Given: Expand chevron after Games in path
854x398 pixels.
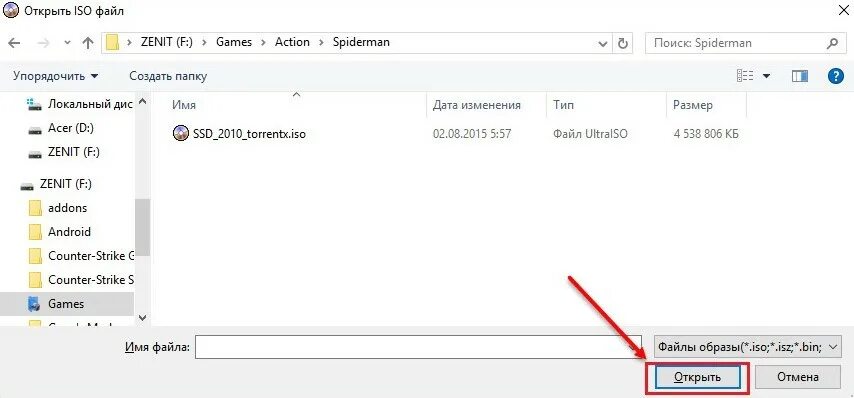Looking at the screenshot, I should click(x=263, y=42).
